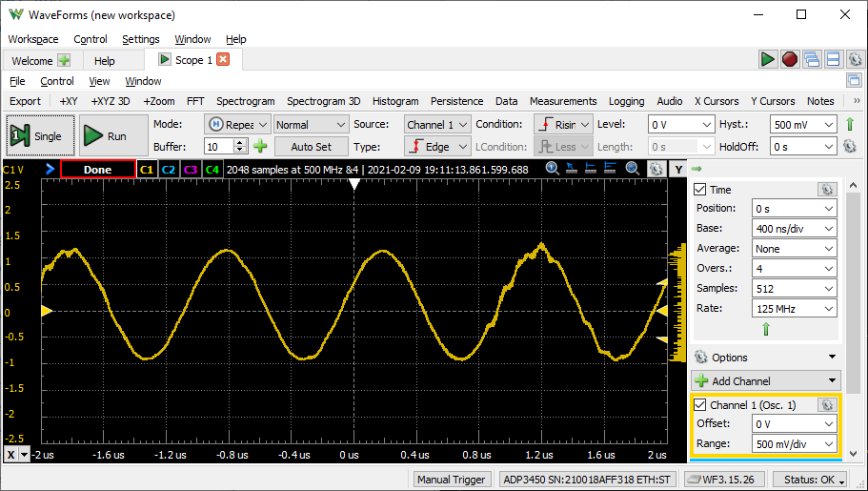Open the Mode dropdown showing Repeated
This screenshot has height=491, width=868.
tap(237, 124)
